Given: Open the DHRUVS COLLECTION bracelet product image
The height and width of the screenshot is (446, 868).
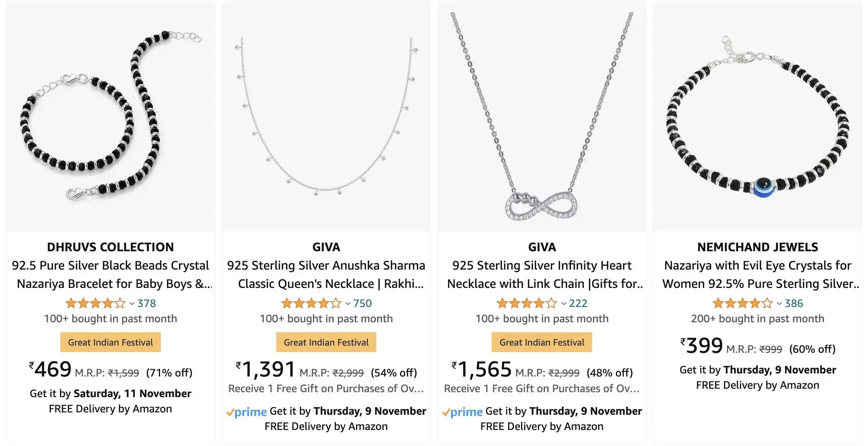Looking at the screenshot, I should click(109, 115).
